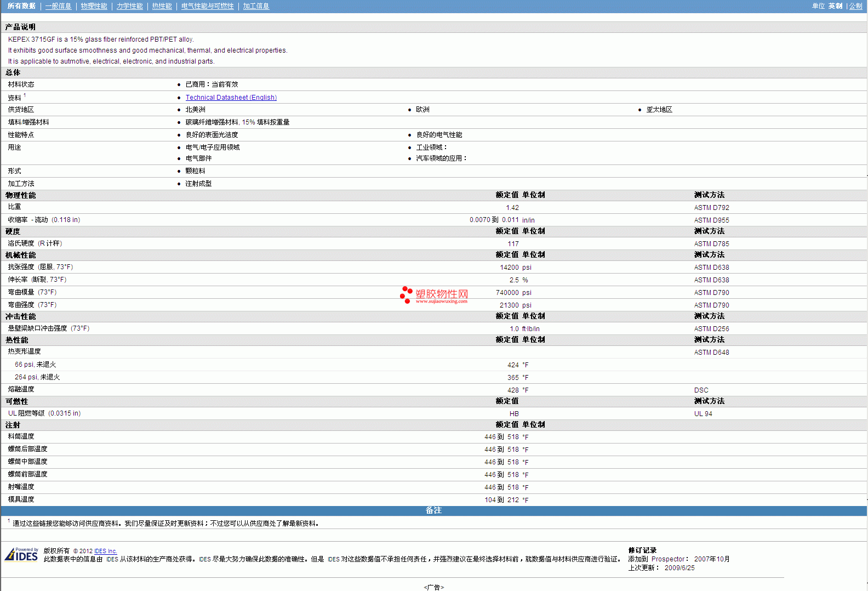
Task: Click the 104 到 212 °F mold temperature
Action: (506, 500)
